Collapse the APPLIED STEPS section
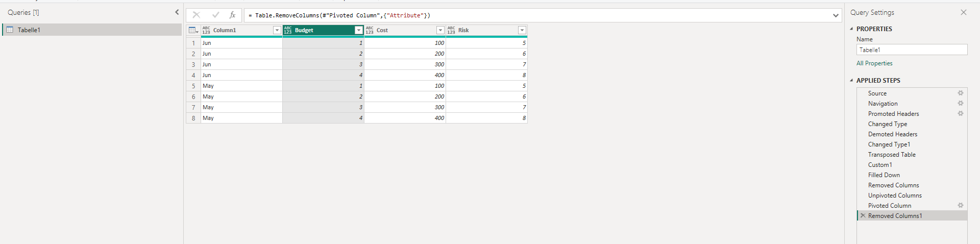 point(851,81)
